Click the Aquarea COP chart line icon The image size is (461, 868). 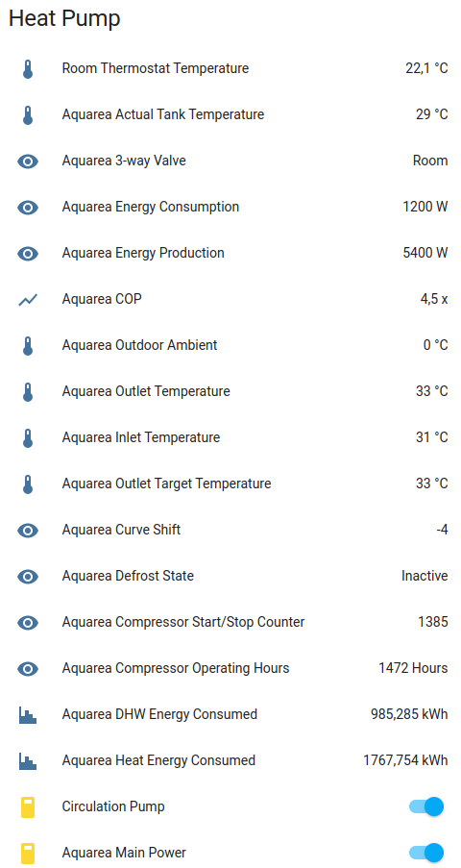pos(28,300)
